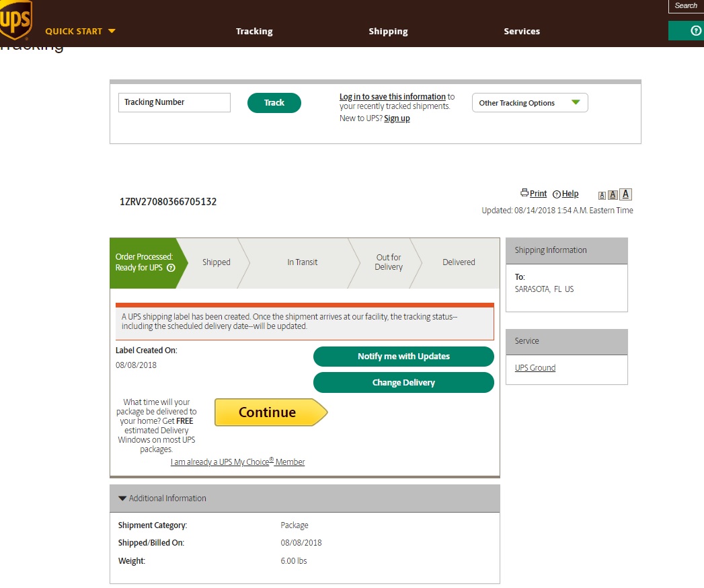
Task: Click the Shipped/Billed On date value
Action: coord(301,543)
